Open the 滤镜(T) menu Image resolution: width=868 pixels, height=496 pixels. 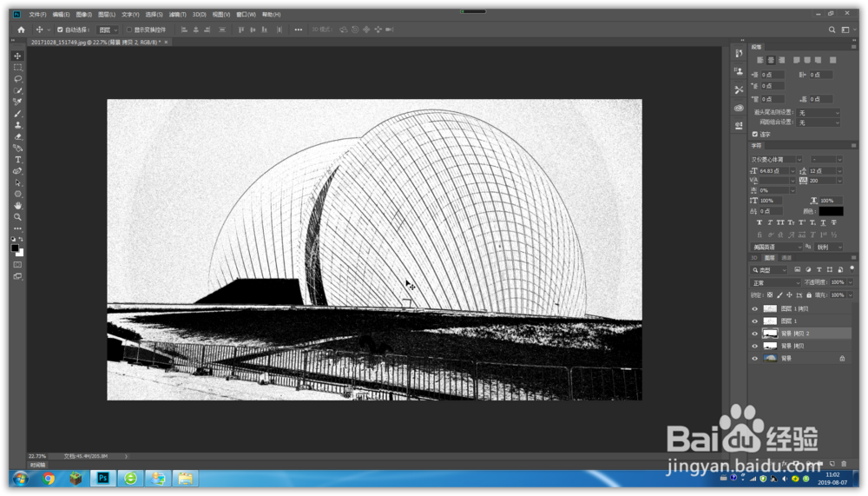(178, 15)
